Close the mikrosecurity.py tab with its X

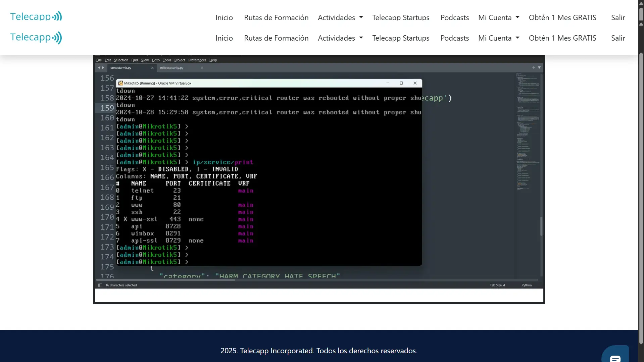coord(202,68)
